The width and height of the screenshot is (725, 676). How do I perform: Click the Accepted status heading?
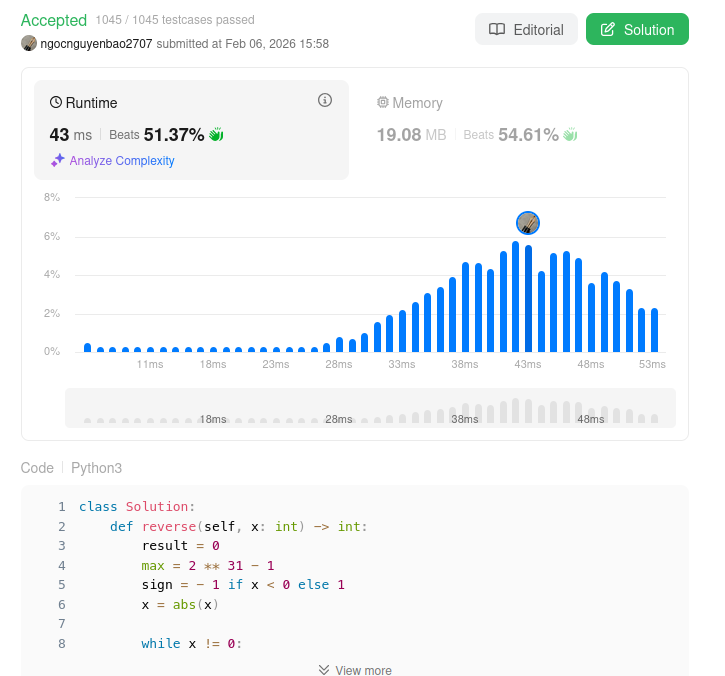[54, 20]
